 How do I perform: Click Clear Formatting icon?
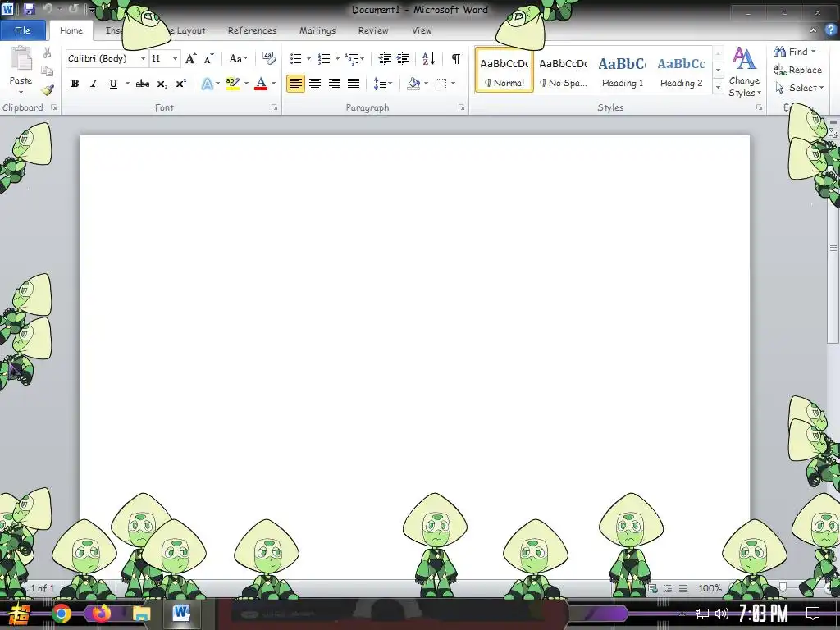(x=268, y=58)
